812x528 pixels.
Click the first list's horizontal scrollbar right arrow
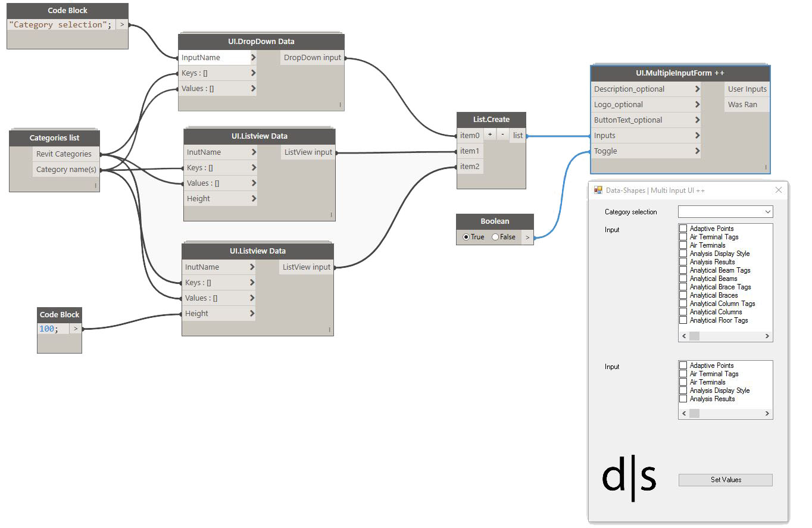(767, 336)
